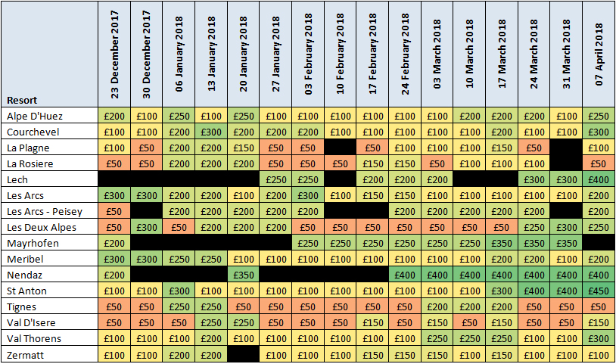This screenshot has height=364, width=616.
Task: Select the 17 March 2018 column header
Action: click(502, 54)
